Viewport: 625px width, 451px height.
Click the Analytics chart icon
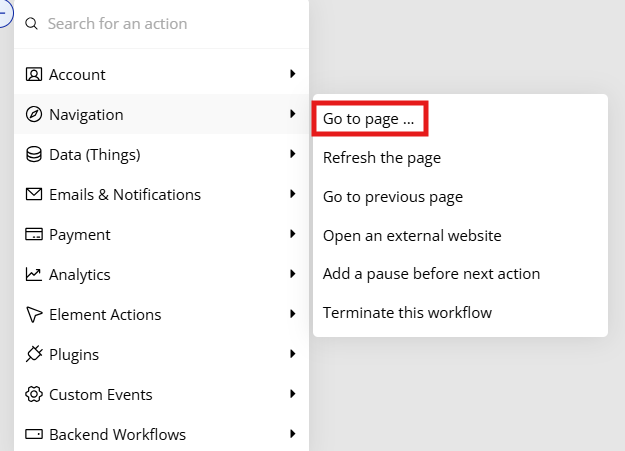33,274
